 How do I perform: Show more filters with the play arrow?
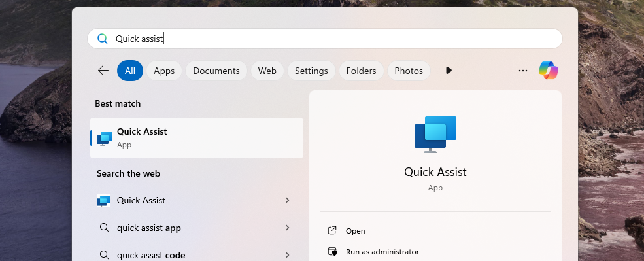point(449,71)
